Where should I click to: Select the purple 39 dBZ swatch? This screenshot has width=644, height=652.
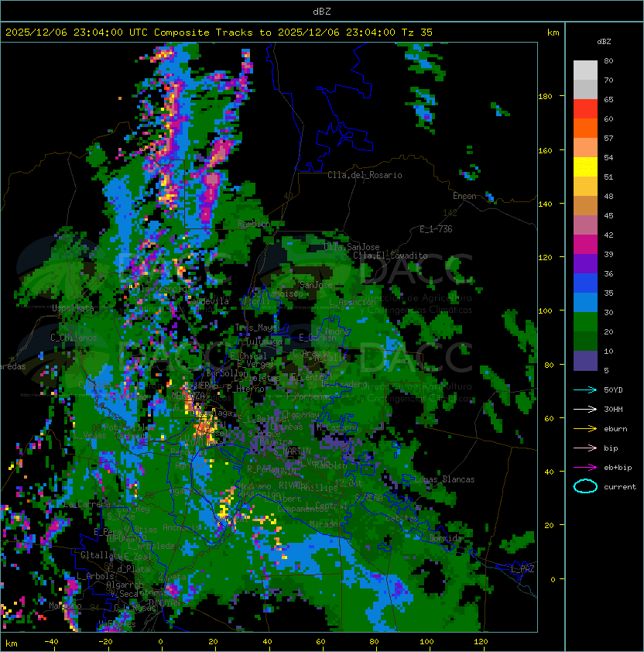[585, 263]
